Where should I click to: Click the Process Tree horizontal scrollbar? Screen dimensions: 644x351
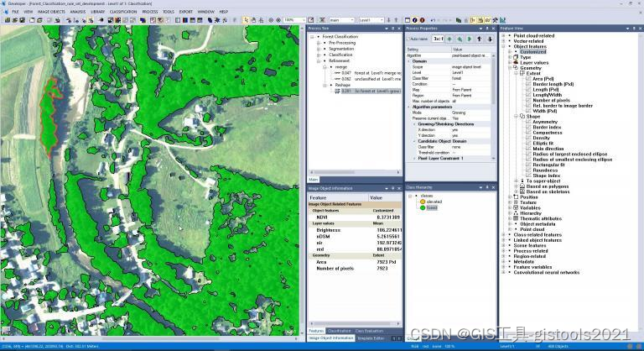point(355,172)
